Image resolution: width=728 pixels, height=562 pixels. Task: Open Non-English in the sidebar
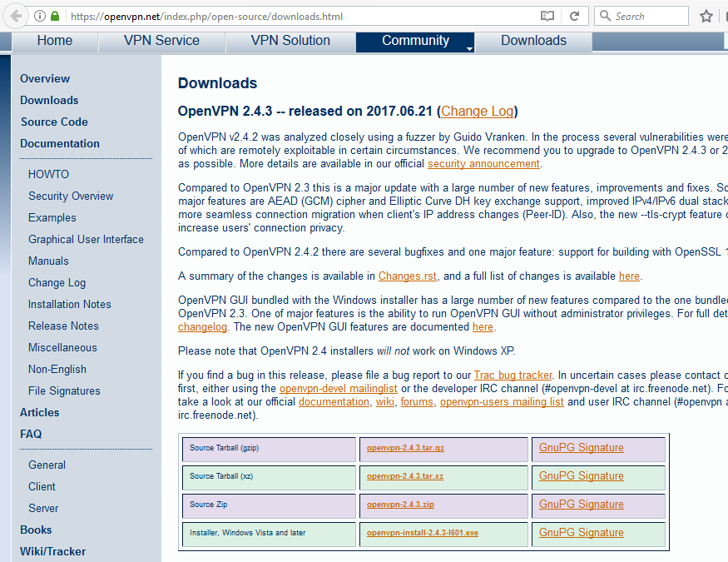coord(57,369)
